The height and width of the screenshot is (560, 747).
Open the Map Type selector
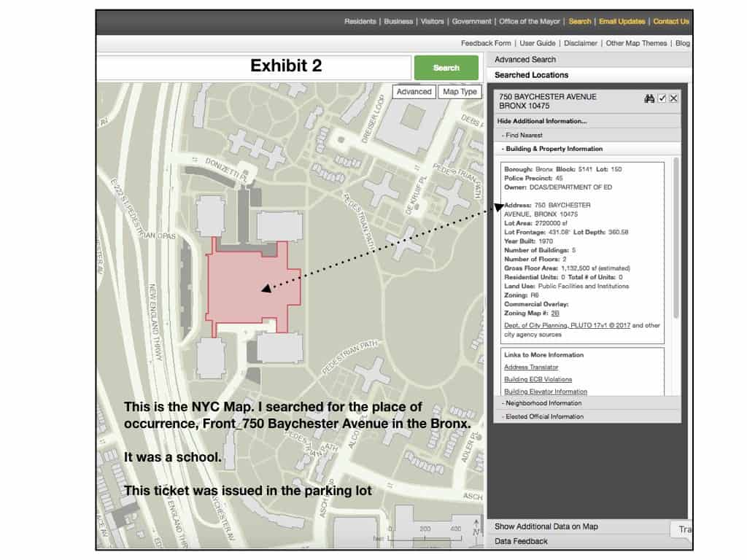pos(460,91)
